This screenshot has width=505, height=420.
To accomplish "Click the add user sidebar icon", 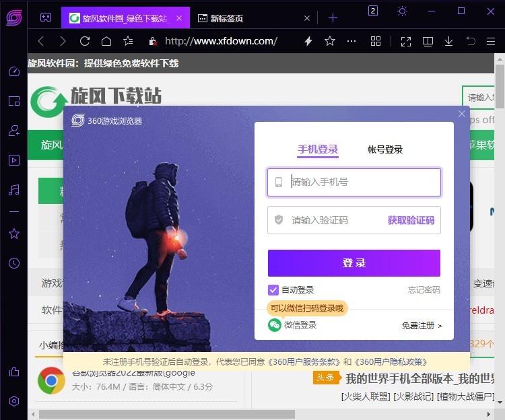I will pos(14,131).
